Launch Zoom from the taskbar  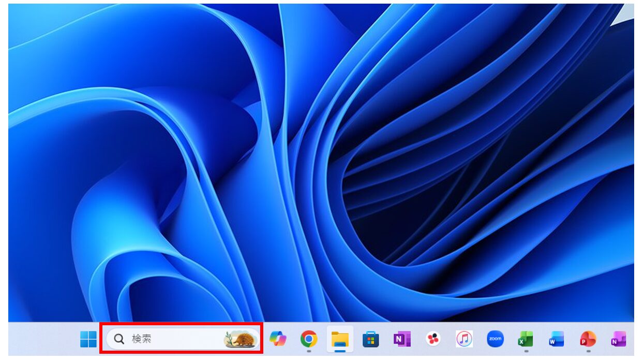(495, 339)
